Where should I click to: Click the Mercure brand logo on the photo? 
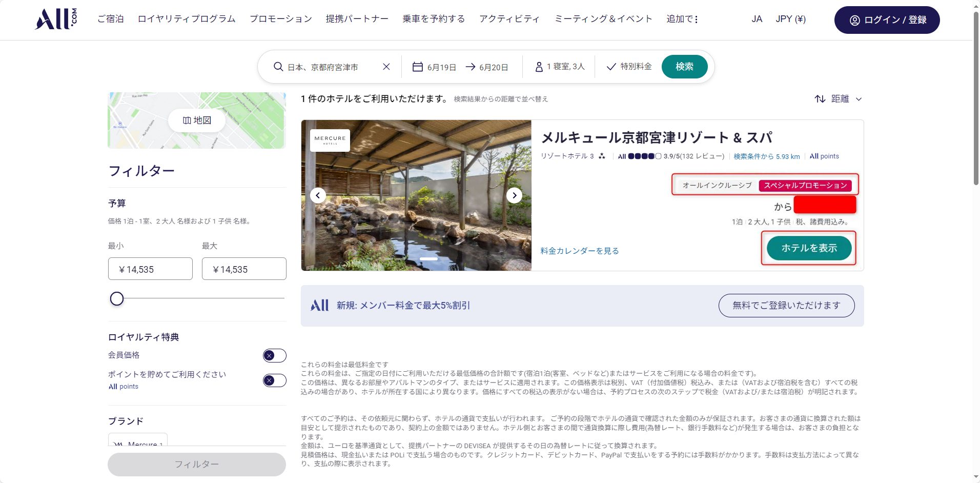[x=330, y=140]
